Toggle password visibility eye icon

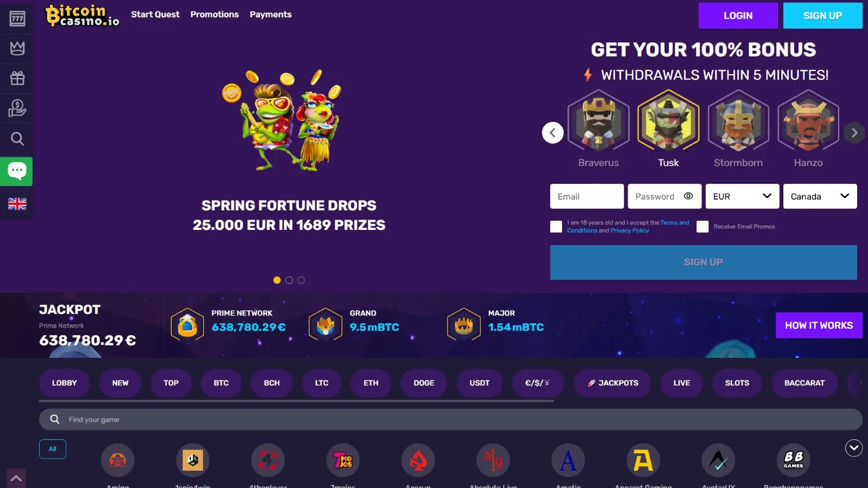pos(688,196)
